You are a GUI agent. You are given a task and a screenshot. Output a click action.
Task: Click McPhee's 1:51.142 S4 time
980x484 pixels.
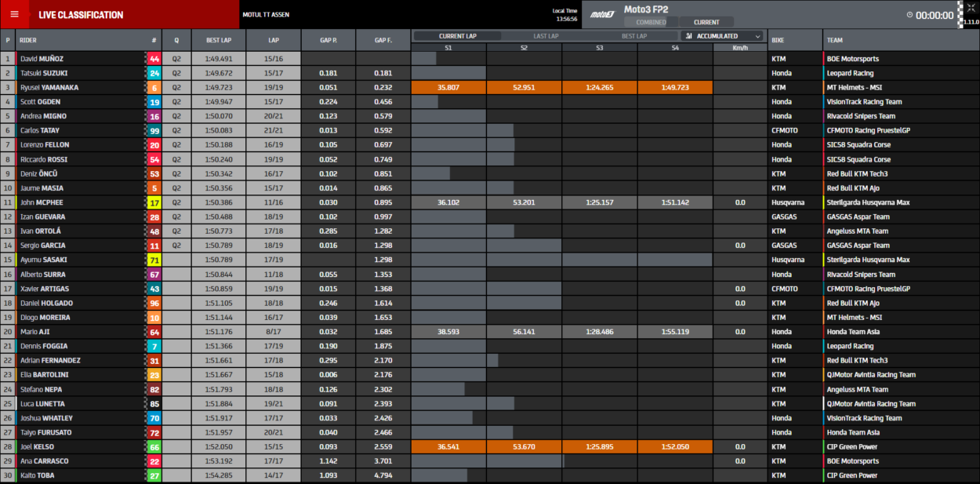(x=674, y=202)
